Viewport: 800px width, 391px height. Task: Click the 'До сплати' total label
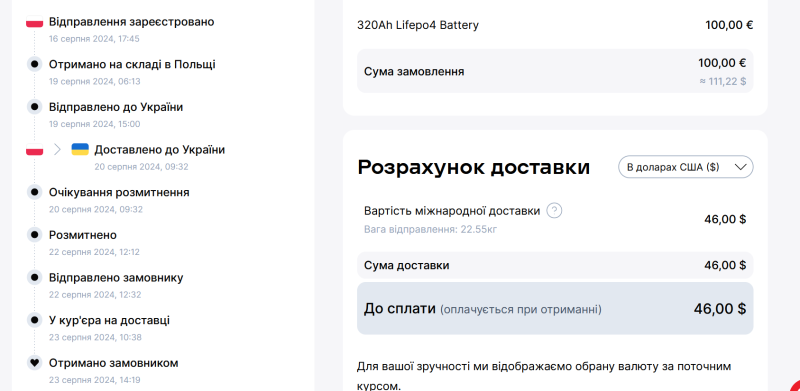399,309
